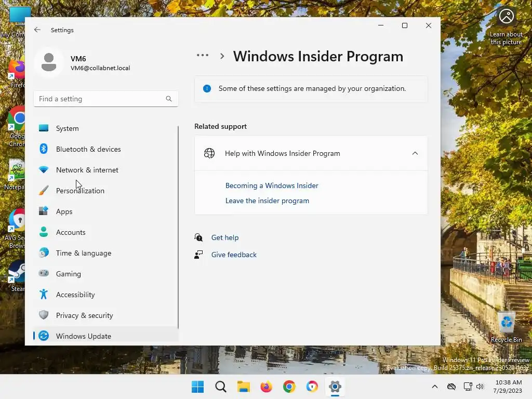Select Windows Update in the sidebar
Viewport: 532px width, 399px height.
[106, 336]
